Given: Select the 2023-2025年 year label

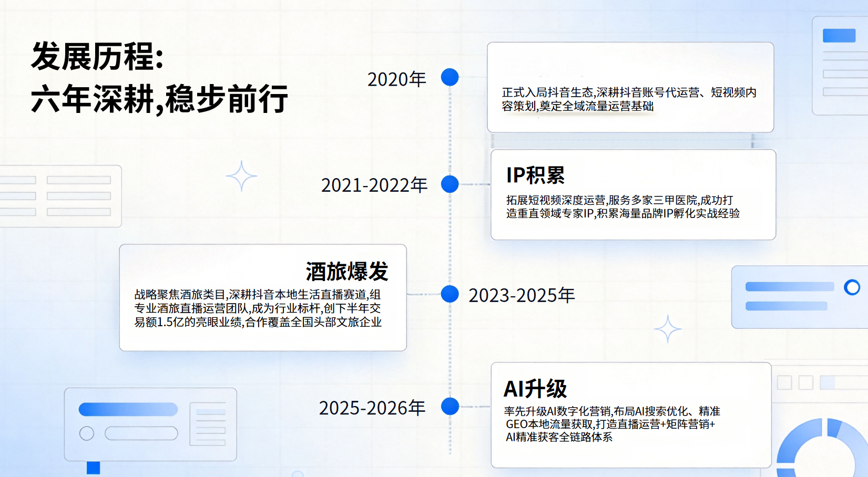Looking at the screenshot, I should tap(522, 295).
